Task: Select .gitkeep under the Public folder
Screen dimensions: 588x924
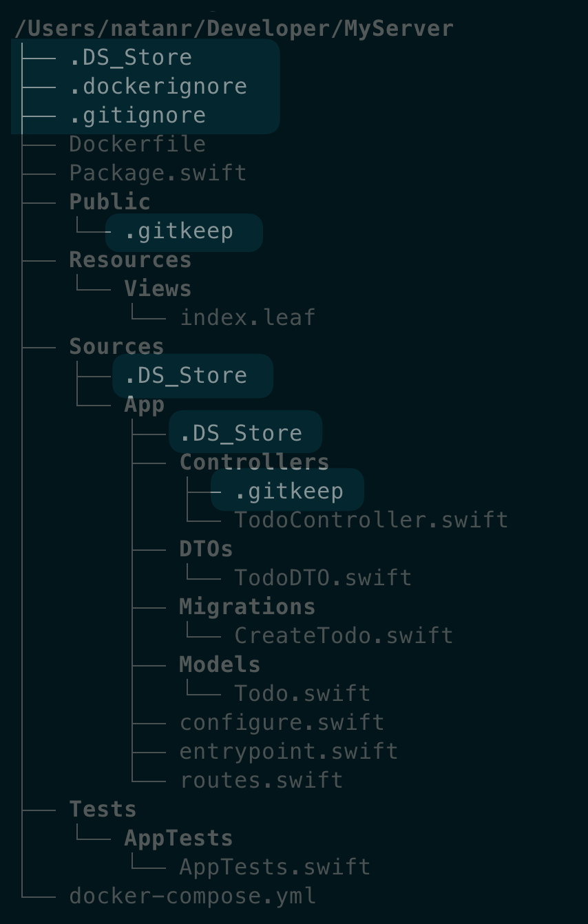Action: pos(178,231)
